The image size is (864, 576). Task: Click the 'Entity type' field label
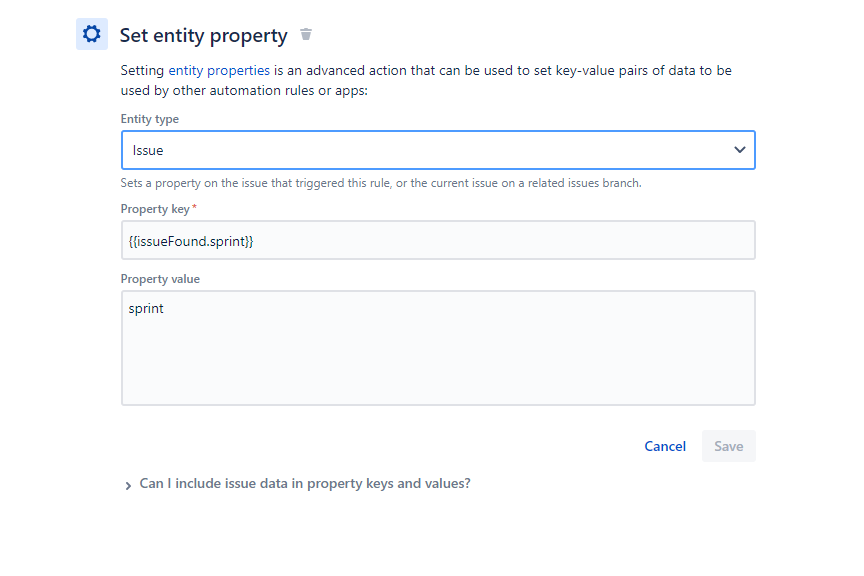(x=149, y=119)
